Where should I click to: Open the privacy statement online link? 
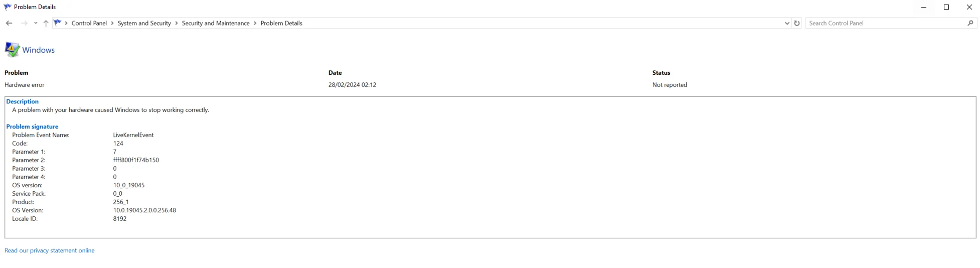coord(50,250)
